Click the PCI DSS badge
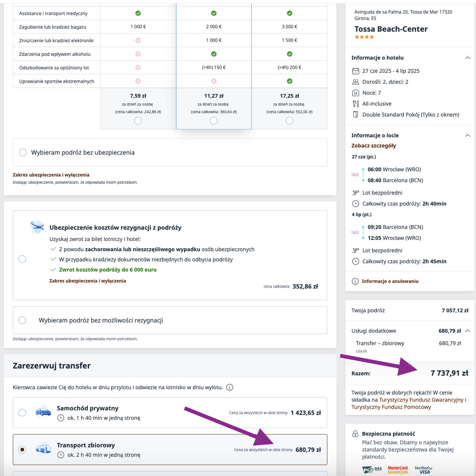The width and height of the screenshot is (476, 476). point(372,470)
